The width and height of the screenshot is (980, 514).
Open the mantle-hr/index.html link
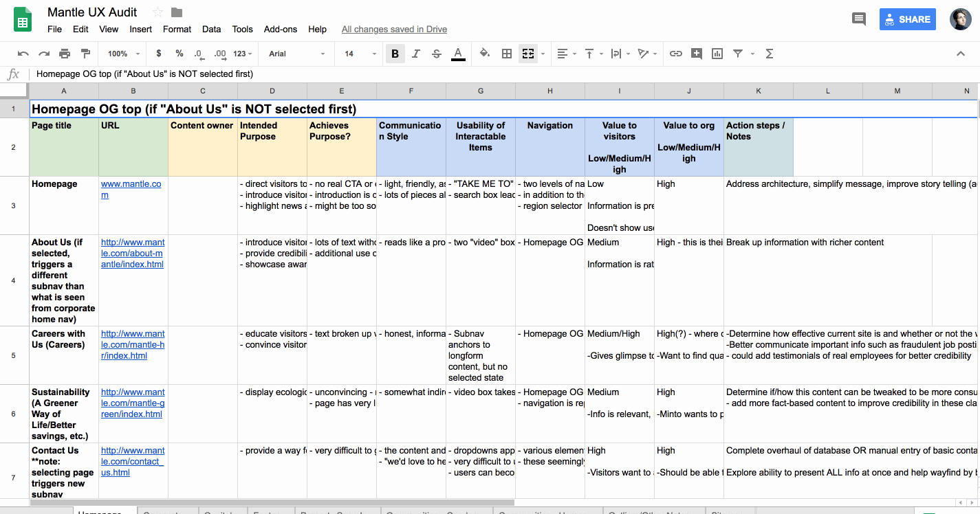pyautogui.click(x=133, y=344)
